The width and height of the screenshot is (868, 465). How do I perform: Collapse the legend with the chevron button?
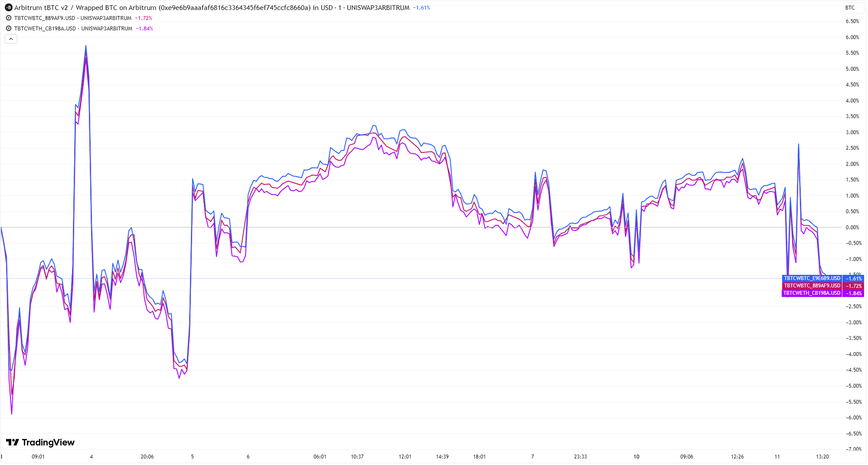tap(11, 39)
